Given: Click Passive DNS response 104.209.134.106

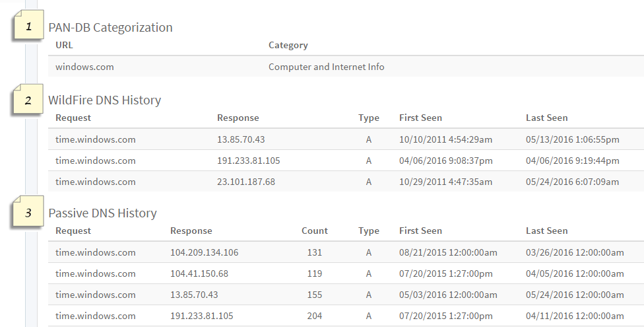Looking at the screenshot, I should (x=204, y=252).
